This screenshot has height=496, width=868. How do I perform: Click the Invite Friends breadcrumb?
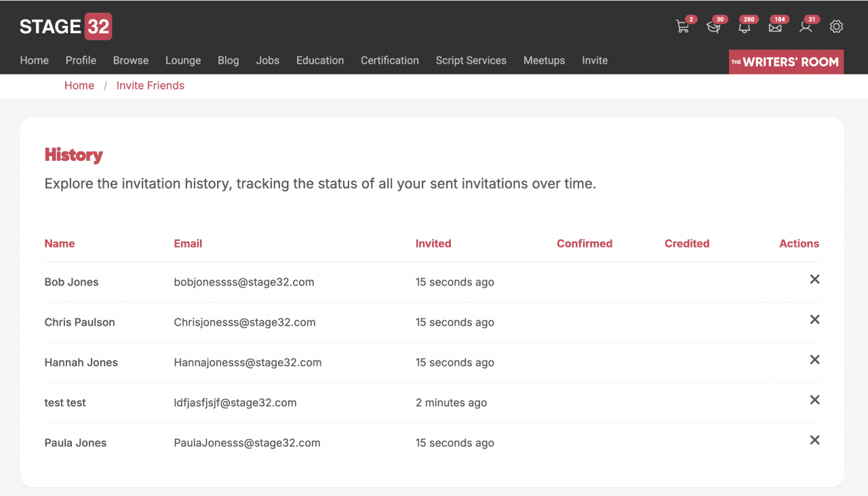point(150,85)
